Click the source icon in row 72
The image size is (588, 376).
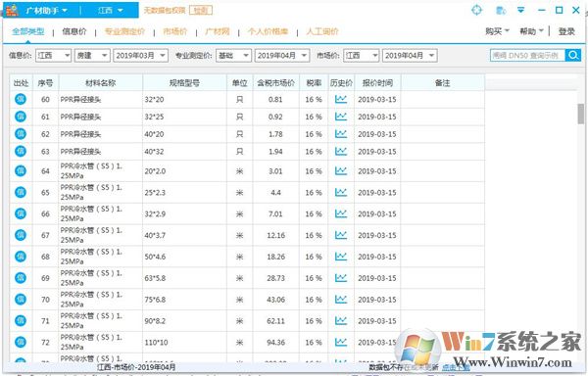click(21, 342)
